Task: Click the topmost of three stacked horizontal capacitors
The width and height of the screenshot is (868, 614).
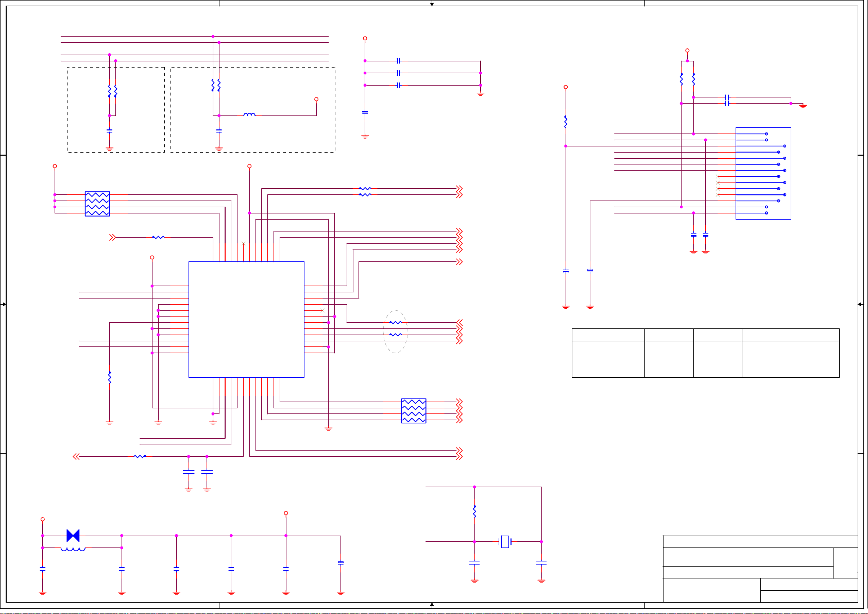Action: (398, 61)
